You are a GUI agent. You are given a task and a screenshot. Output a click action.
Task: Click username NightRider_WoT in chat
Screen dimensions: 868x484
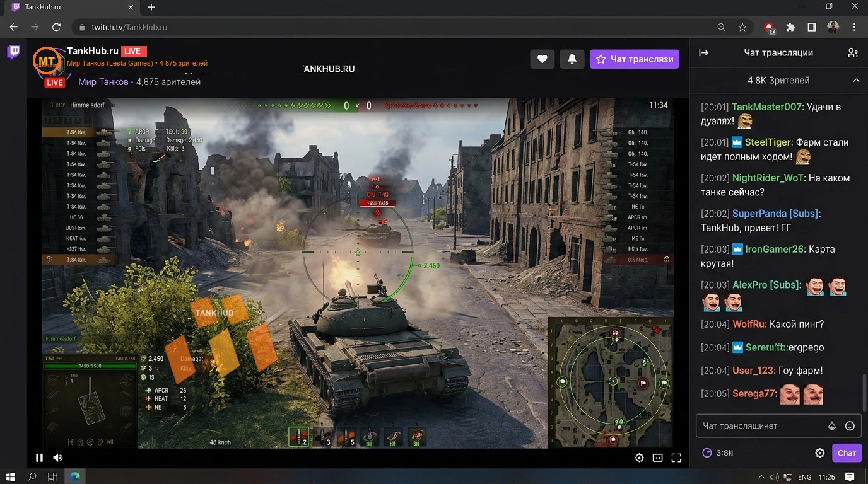(768, 178)
